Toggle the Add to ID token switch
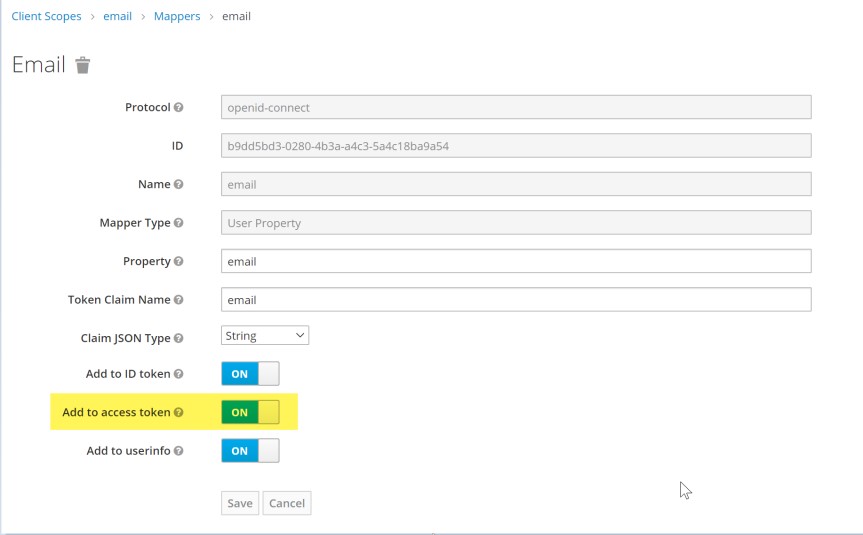This screenshot has height=535, width=863. pyautogui.click(x=250, y=374)
